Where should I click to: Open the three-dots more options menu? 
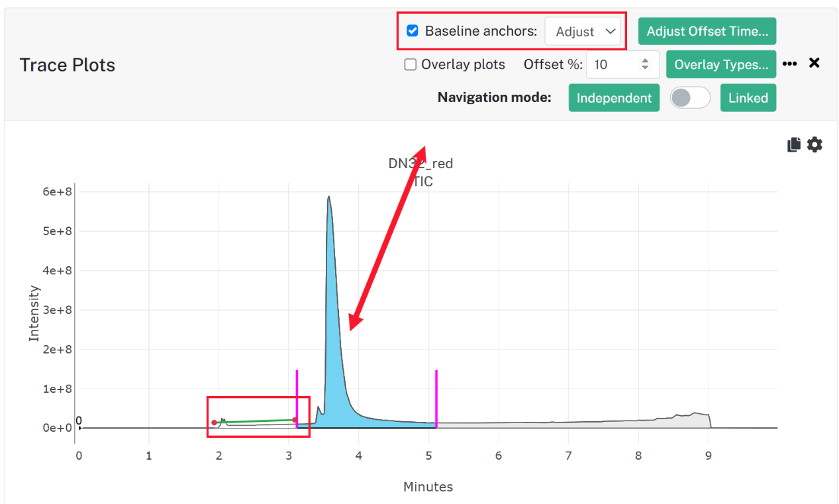[x=789, y=64]
